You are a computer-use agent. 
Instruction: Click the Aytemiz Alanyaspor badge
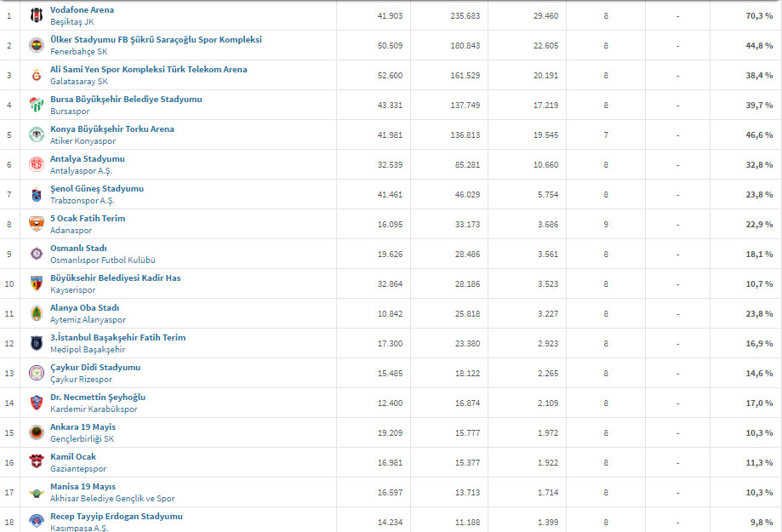(37, 313)
